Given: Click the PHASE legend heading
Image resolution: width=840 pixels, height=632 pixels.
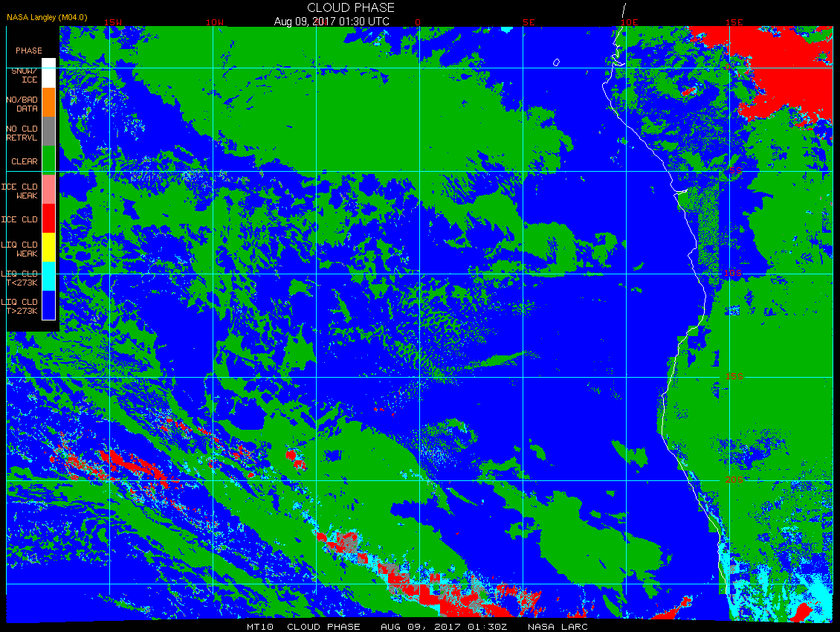Looking at the screenshot, I should pyautogui.click(x=29, y=51).
